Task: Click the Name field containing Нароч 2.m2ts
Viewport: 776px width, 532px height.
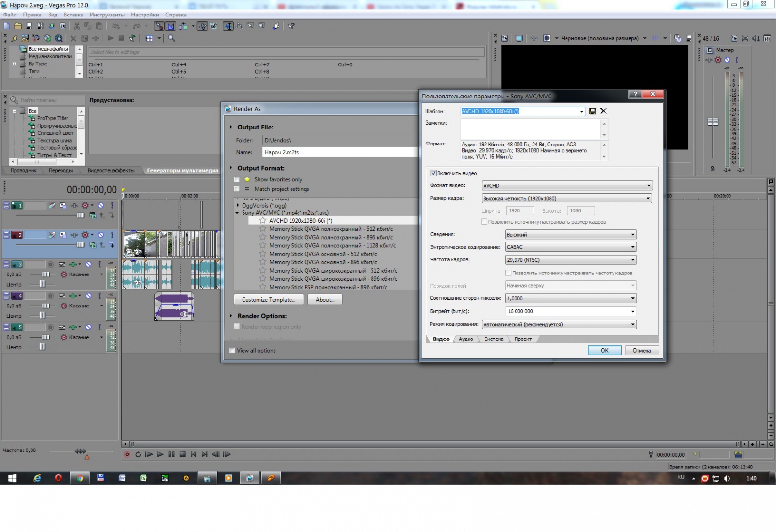Action: point(339,152)
